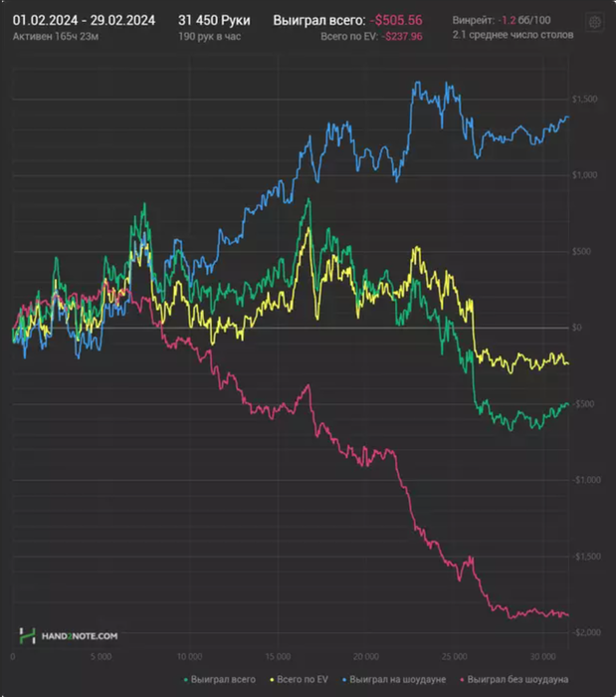Image resolution: width=616 pixels, height=697 pixels.
Task: Click total winnings value -$505.56
Action: pyautogui.click(x=396, y=19)
